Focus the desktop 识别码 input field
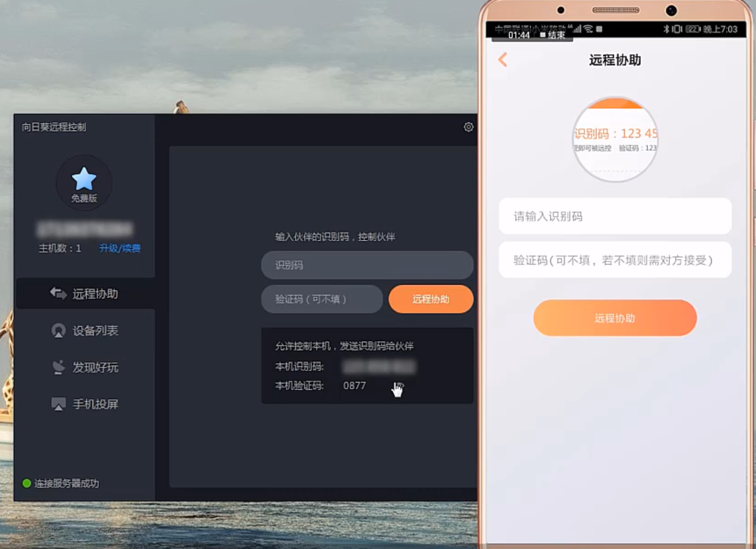 point(367,265)
